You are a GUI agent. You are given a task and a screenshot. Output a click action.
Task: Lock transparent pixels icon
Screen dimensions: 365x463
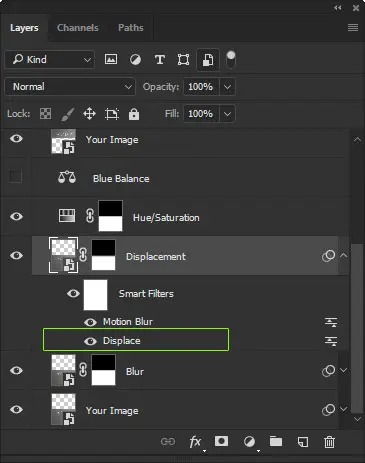click(45, 114)
